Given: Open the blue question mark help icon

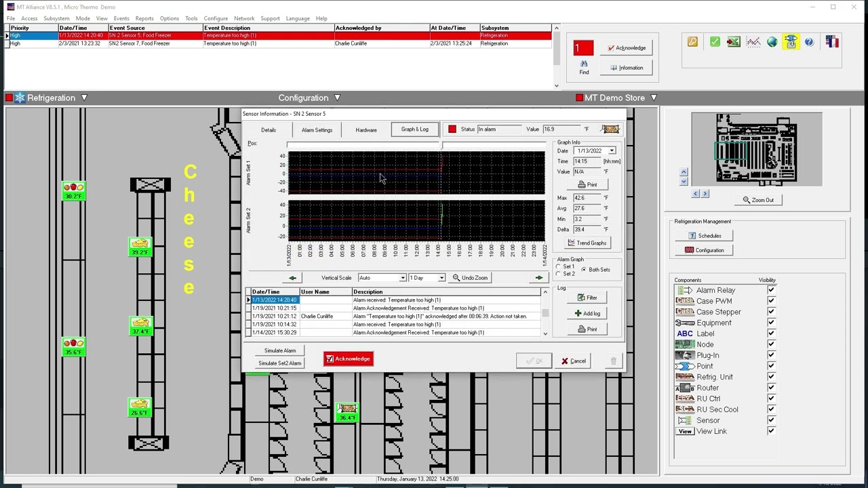Looking at the screenshot, I should (x=809, y=42).
